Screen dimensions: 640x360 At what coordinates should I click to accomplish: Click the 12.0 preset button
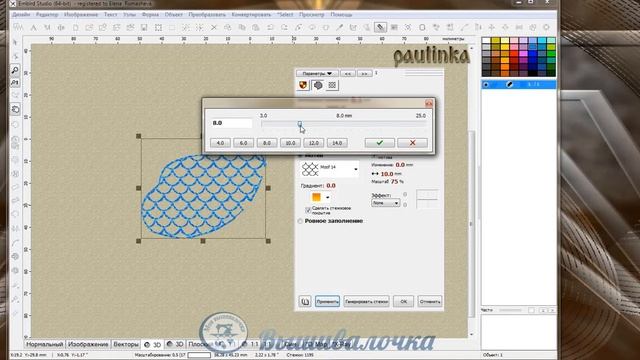tap(313, 143)
